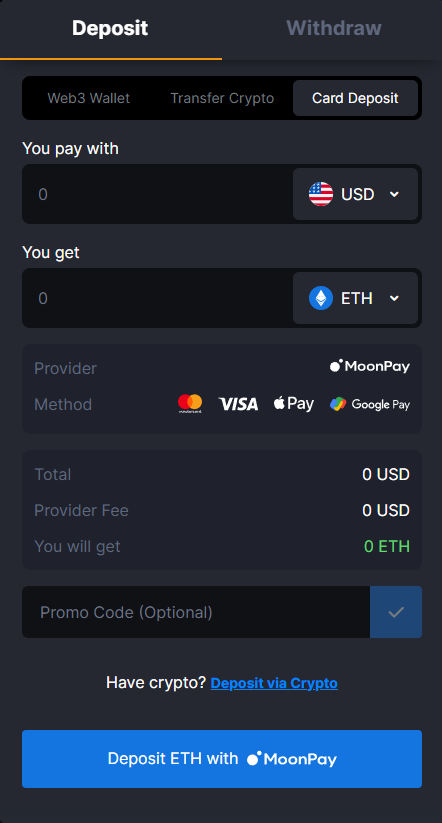Focus the You pay with amount field
The height and width of the screenshot is (823, 442).
157,194
